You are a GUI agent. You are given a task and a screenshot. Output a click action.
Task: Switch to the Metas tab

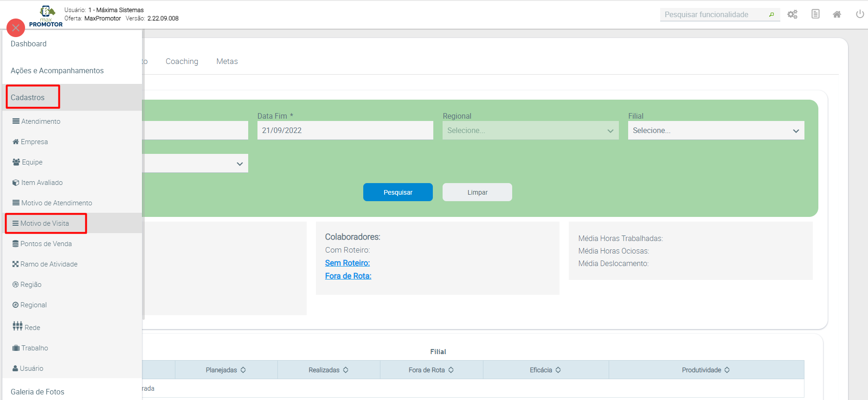coord(227,61)
